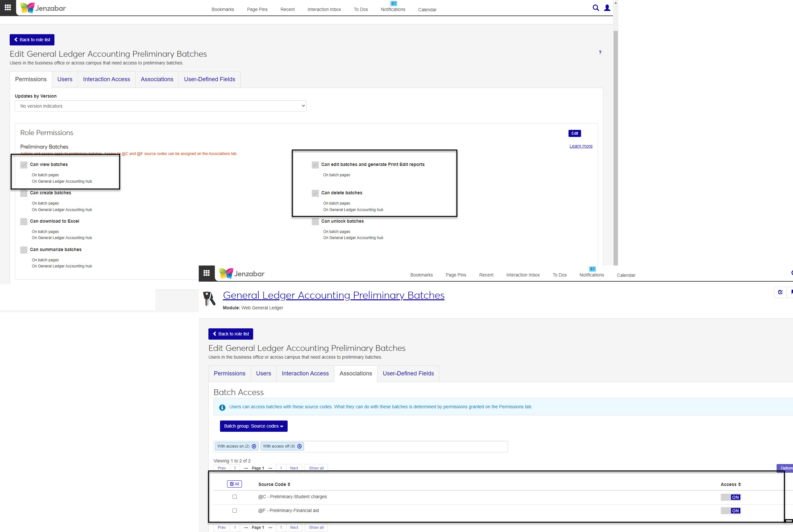Remove the 'With access off (0)' filter
793x532 pixels.
[x=300, y=446]
